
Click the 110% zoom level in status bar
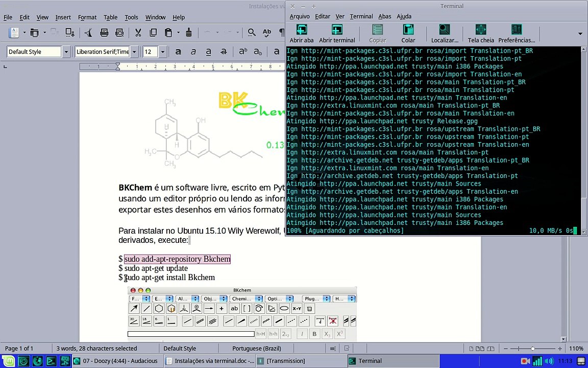pyautogui.click(x=577, y=349)
